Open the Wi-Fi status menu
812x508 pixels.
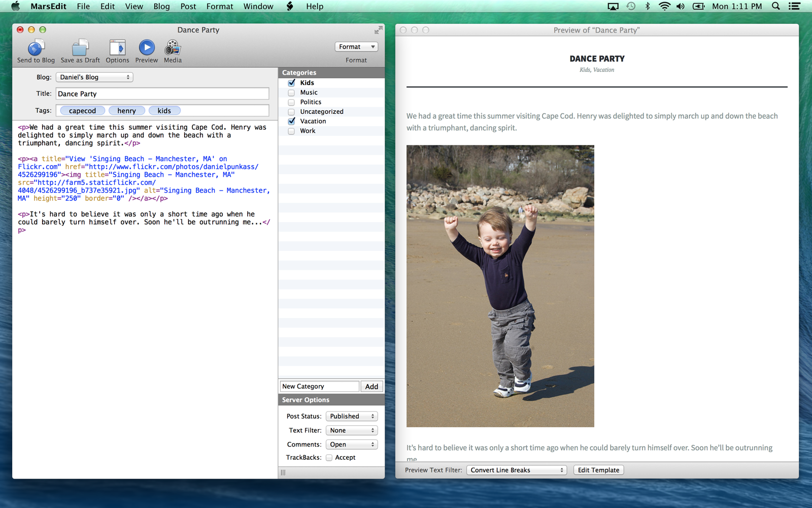[x=664, y=6]
